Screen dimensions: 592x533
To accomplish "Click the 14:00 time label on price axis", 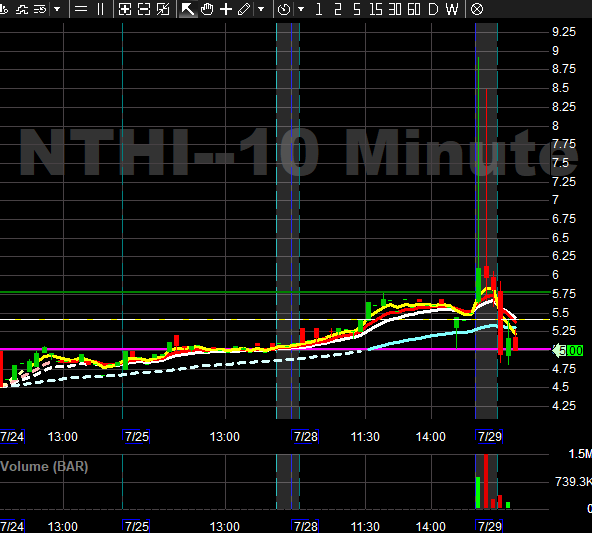I will (431, 437).
